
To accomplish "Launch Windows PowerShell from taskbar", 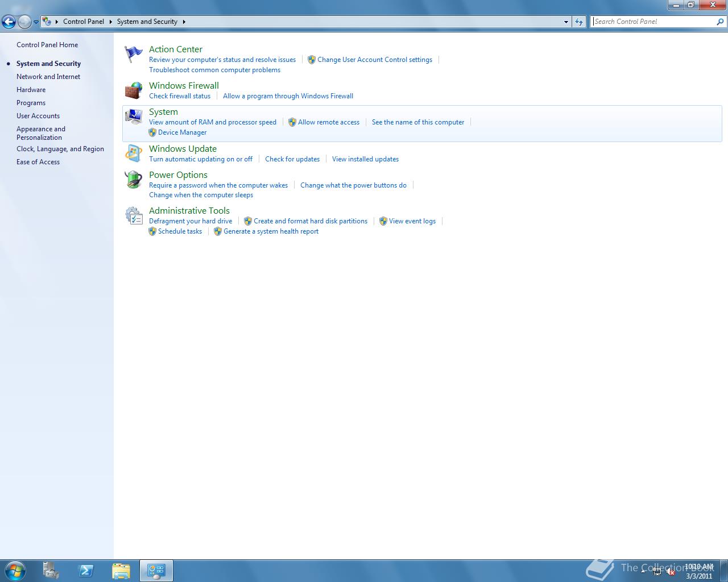I will pyautogui.click(x=86, y=571).
